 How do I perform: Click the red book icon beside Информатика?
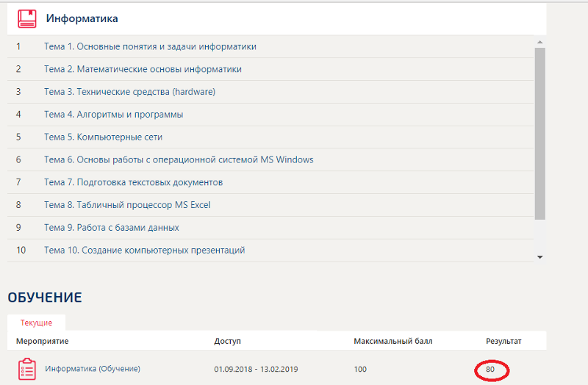27,18
